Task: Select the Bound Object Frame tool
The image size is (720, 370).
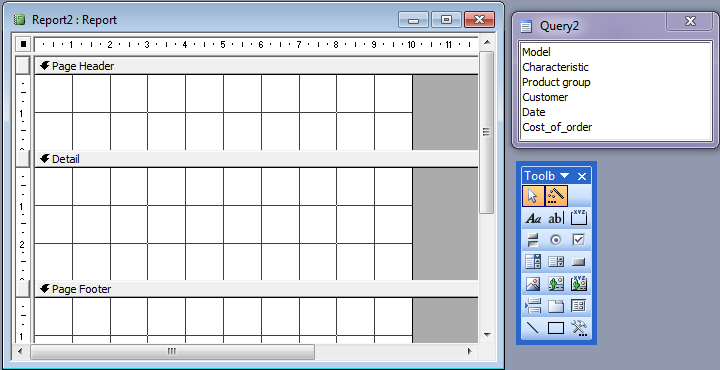Action: pyautogui.click(x=579, y=284)
